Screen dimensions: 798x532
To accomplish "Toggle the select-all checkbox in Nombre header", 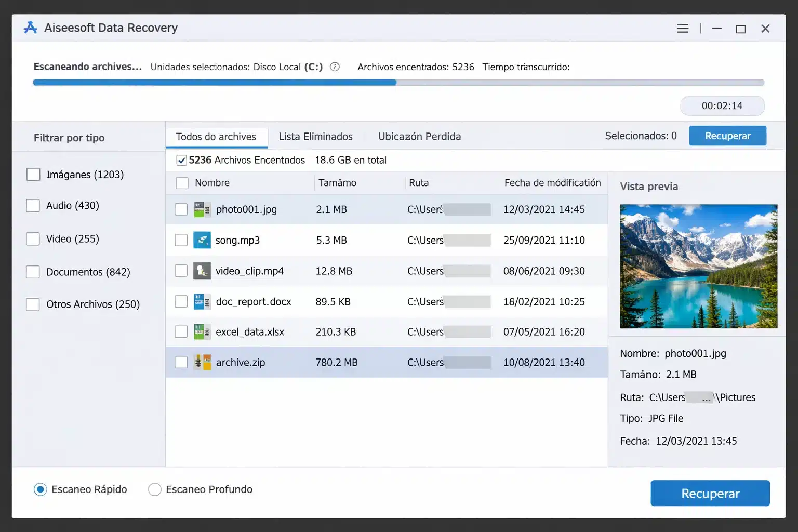I will click(182, 183).
